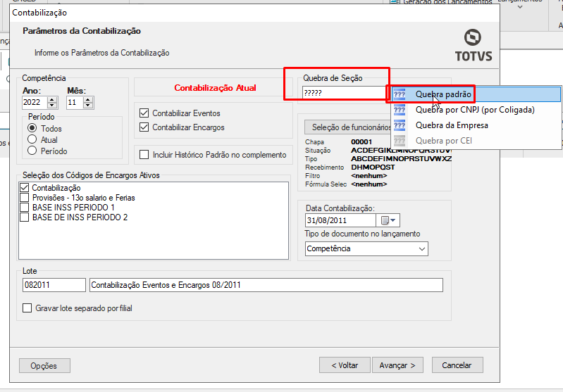Screen dimensions: 563x392
Task: Select the Período radio button
Action: click(x=32, y=151)
